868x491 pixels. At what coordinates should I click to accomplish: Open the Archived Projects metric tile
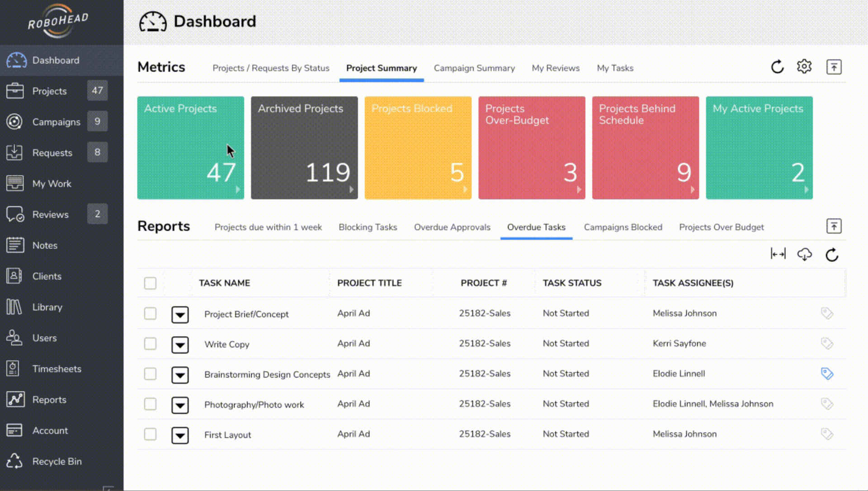304,148
